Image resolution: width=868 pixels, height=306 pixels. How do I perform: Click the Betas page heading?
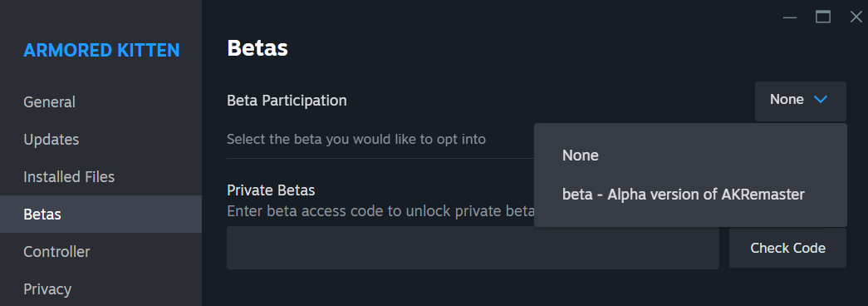pyautogui.click(x=257, y=48)
